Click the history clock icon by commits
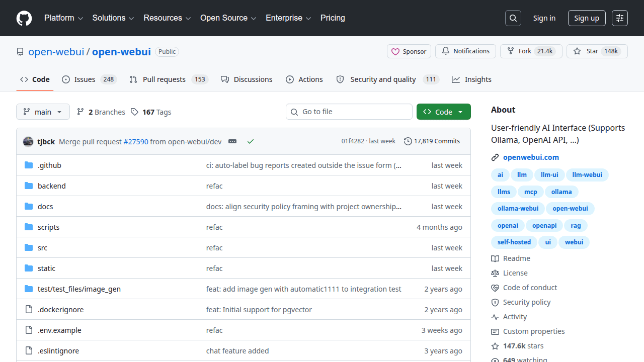This screenshot has width=644, height=362. [408, 141]
